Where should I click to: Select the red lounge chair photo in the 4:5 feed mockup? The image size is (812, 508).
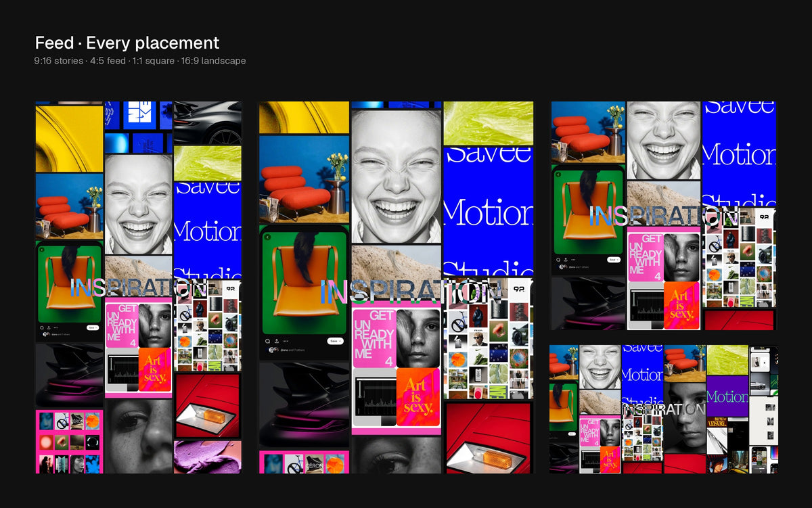(x=304, y=179)
